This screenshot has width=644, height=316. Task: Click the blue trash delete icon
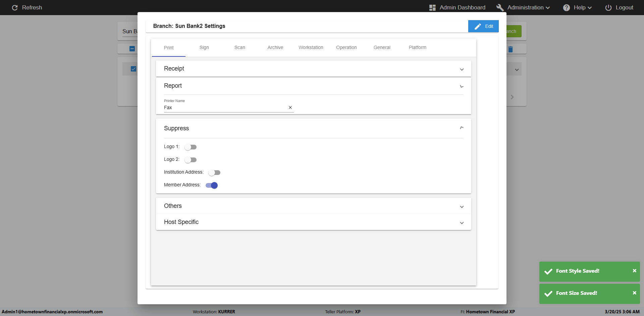point(511,49)
